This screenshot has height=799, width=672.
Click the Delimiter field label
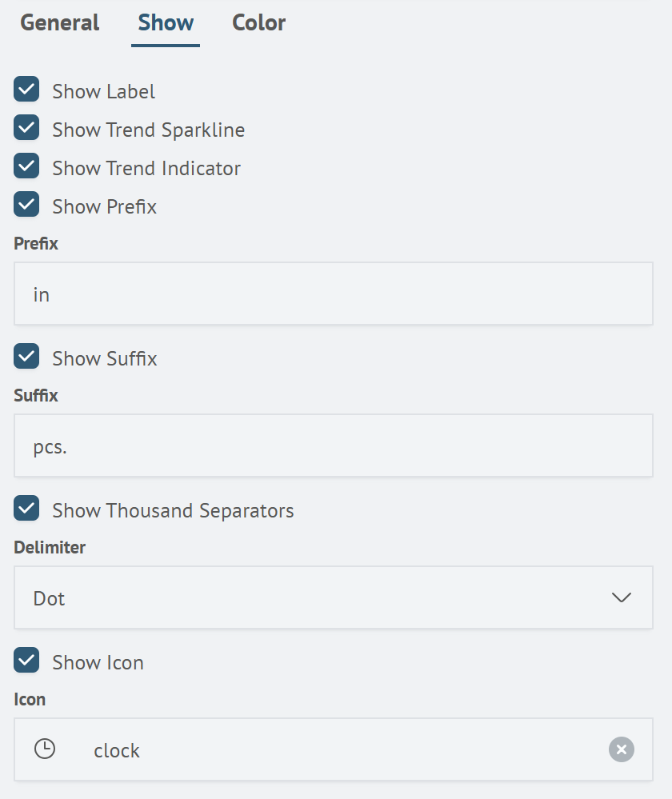tap(50, 548)
